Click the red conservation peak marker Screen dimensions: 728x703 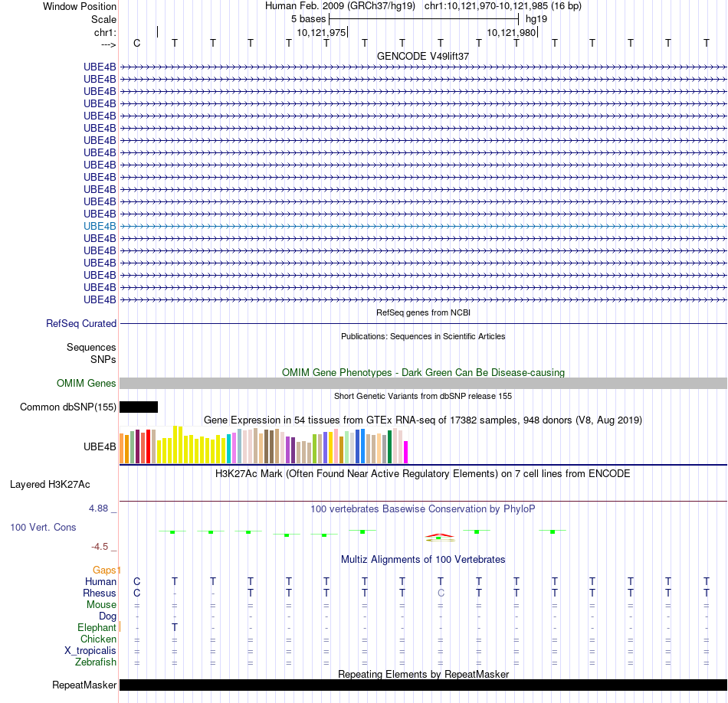tap(440, 536)
